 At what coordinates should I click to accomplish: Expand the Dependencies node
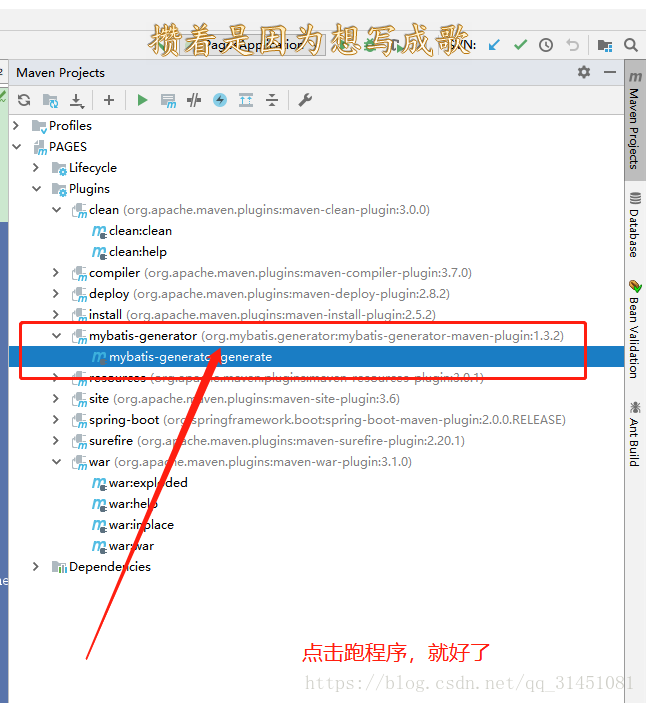(36, 567)
